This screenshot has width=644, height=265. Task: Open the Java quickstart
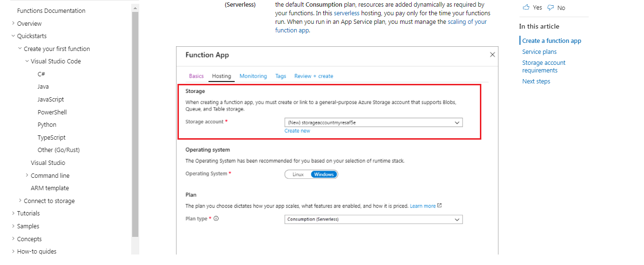click(x=43, y=87)
